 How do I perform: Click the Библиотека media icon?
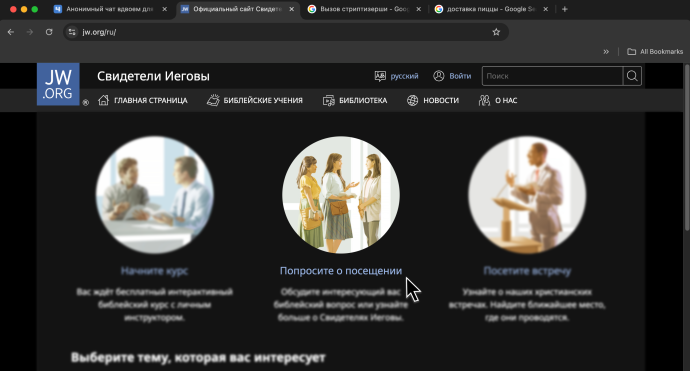[x=329, y=101]
